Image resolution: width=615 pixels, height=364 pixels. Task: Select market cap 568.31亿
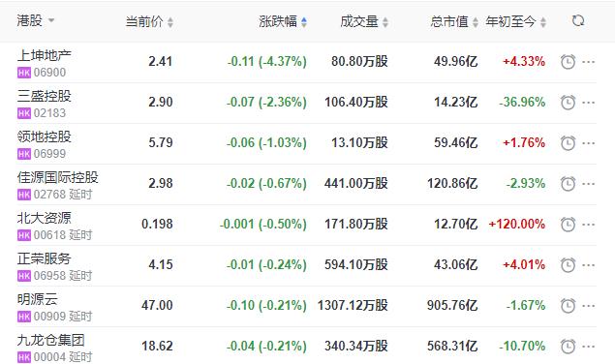click(452, 346)
